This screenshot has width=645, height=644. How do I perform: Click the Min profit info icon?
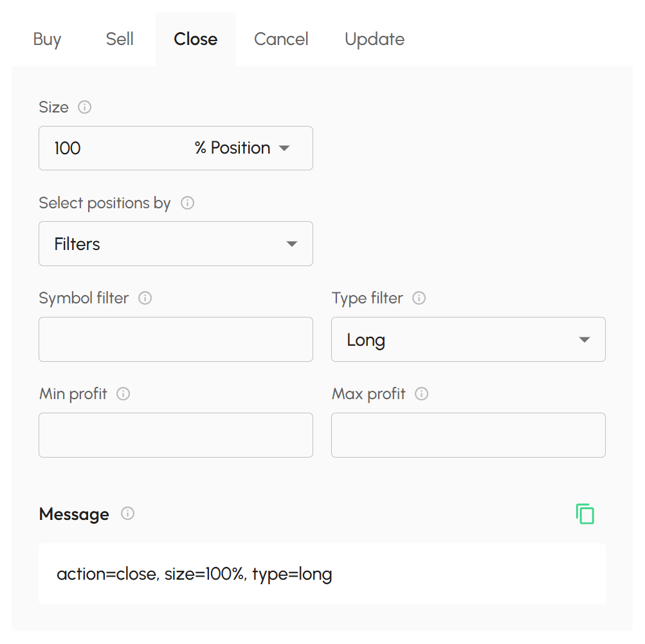(x=123, y=394)
